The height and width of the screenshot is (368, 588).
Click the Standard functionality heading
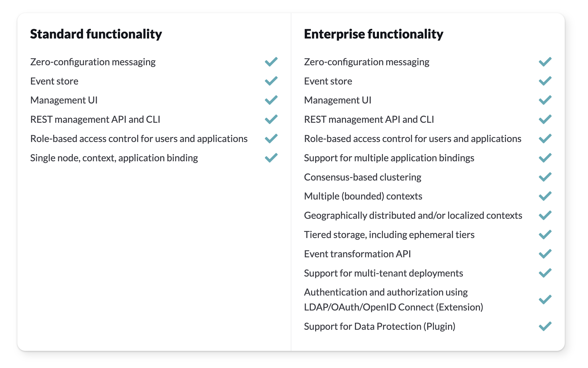click(x=96, y=34)
